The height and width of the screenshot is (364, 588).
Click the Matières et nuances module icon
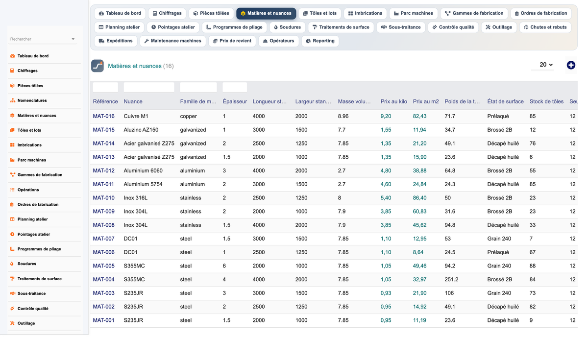pos(98,66)
